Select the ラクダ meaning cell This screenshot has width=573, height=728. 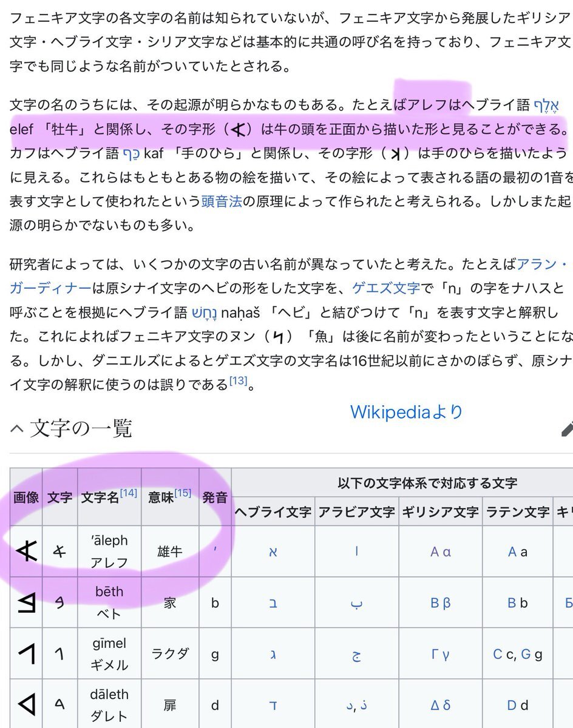(170, 653)
